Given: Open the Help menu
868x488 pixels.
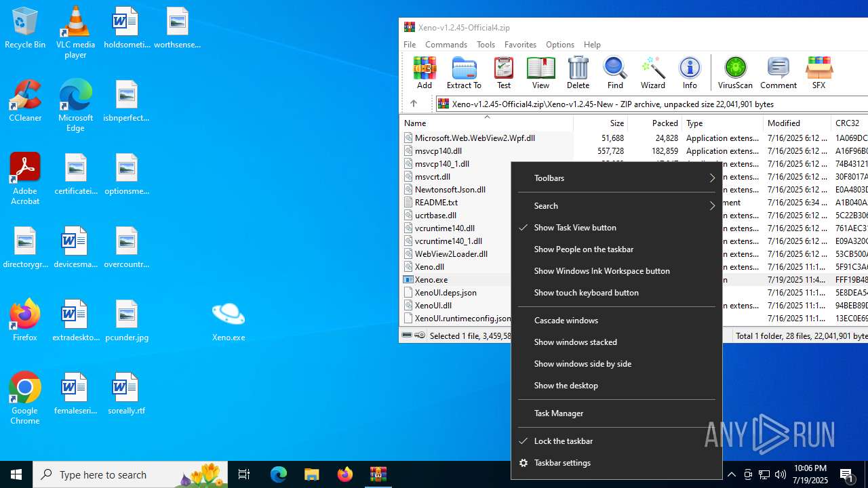Looking at the screenshot, I should pyautogui.click(x=592, y=44).
